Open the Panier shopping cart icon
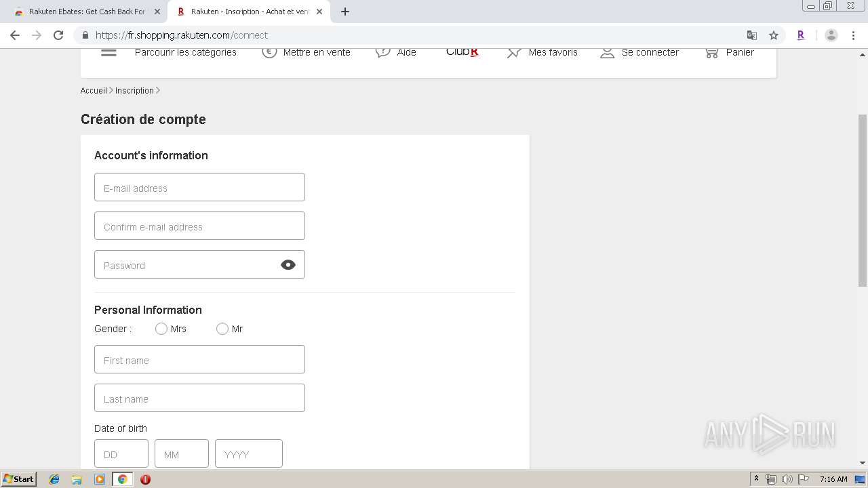The width and height of the screenshot is (868, 488). [x=711, y=52]
